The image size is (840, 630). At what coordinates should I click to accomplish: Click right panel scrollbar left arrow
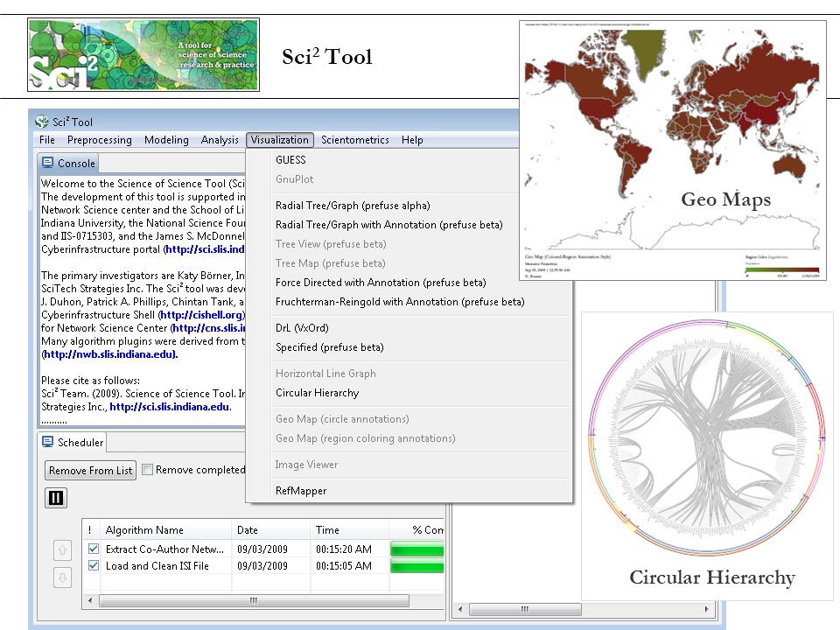pos(460,609)
